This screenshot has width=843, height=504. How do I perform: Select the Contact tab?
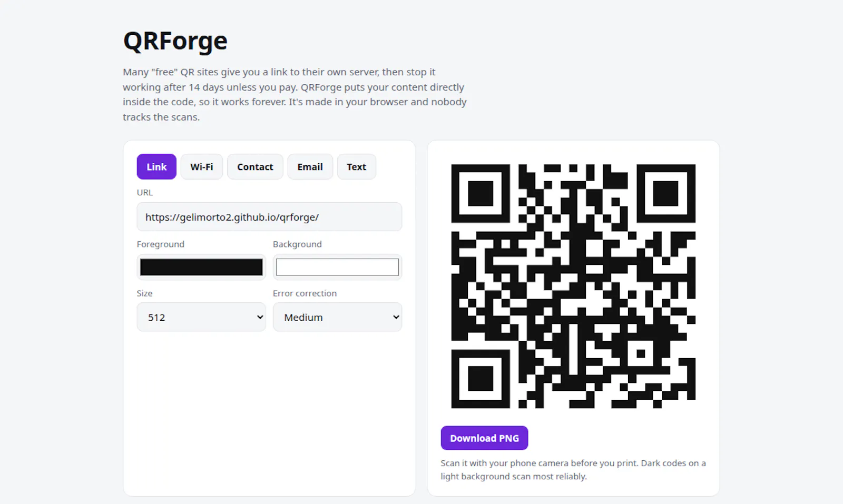click(255, 166)
